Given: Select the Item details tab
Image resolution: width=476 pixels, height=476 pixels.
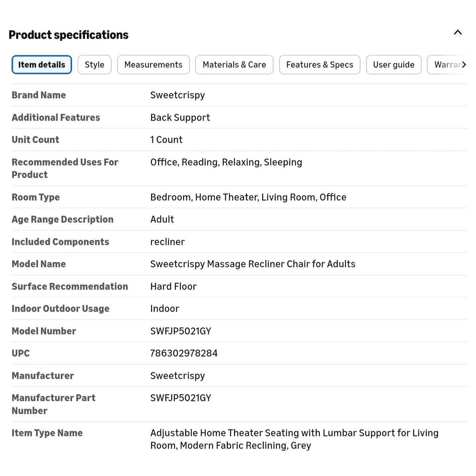Looking at the screenshot, I should click(42, 65).
